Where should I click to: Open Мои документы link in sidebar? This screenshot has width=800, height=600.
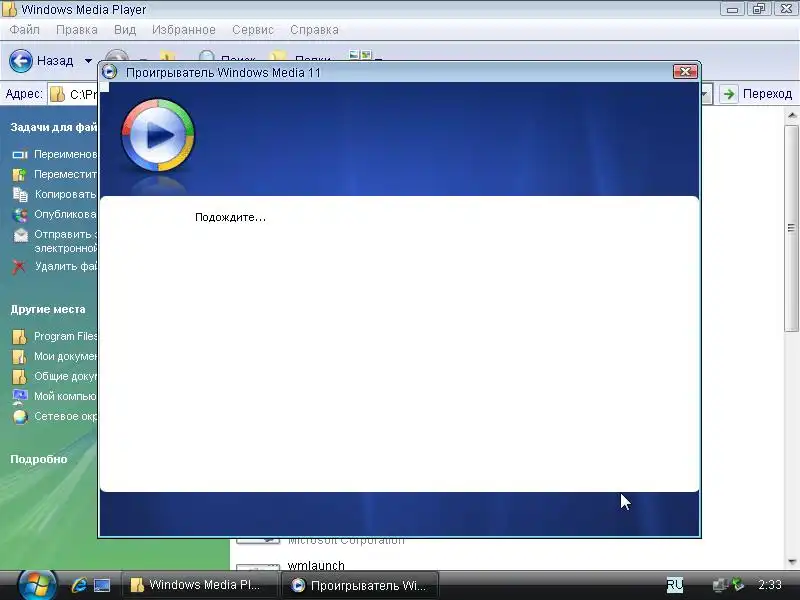click(x=65, y=357)
